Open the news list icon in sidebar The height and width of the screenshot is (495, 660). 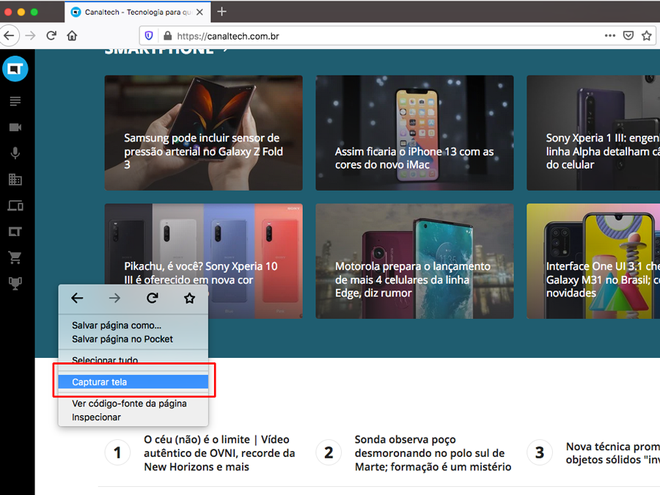pos(15,101)
